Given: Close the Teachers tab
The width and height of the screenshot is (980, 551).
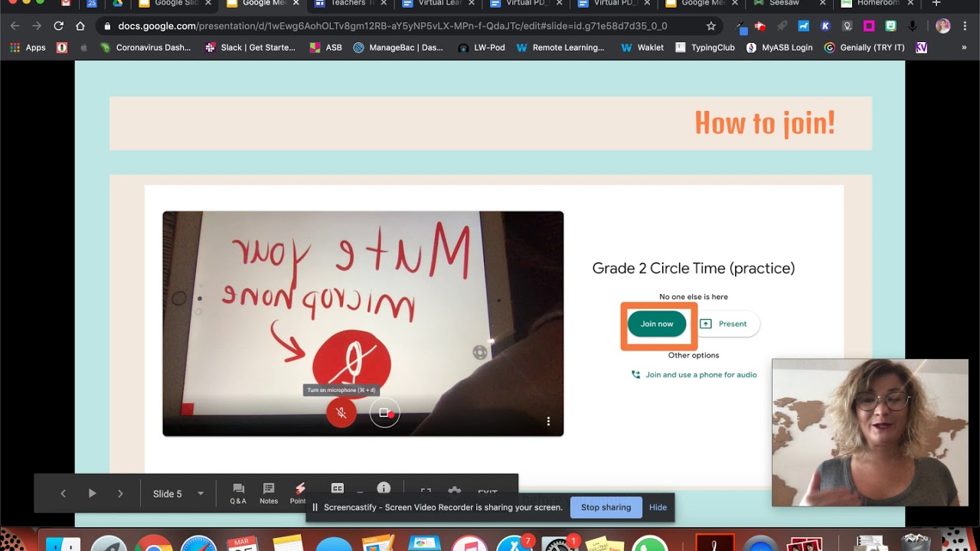Looking at the screenshot, I should 384,3.
